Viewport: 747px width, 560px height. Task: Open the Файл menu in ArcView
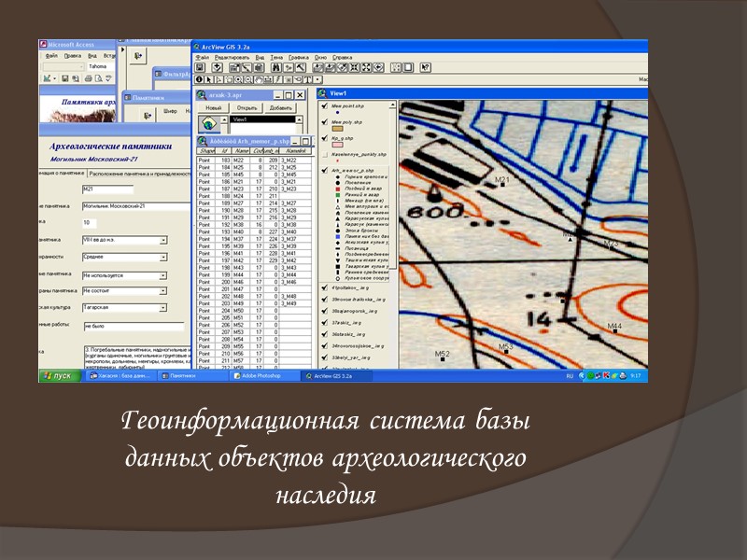[202, 57]
